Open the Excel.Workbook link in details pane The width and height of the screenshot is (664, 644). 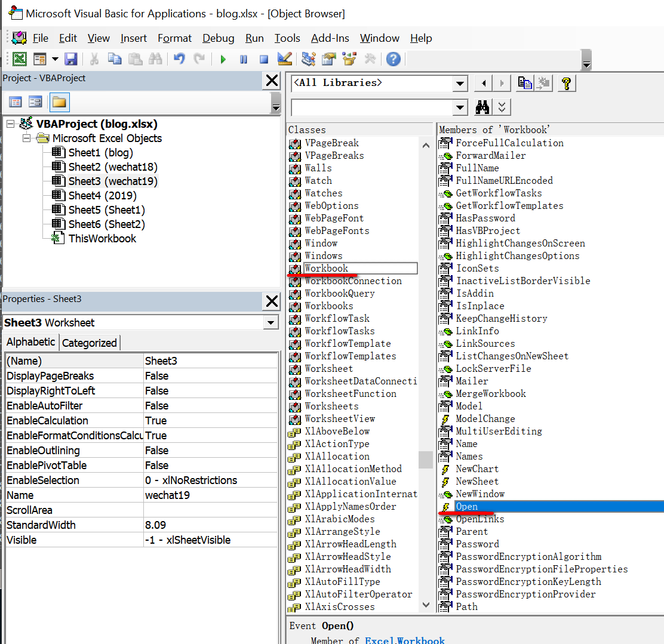(x=405, y=640)
